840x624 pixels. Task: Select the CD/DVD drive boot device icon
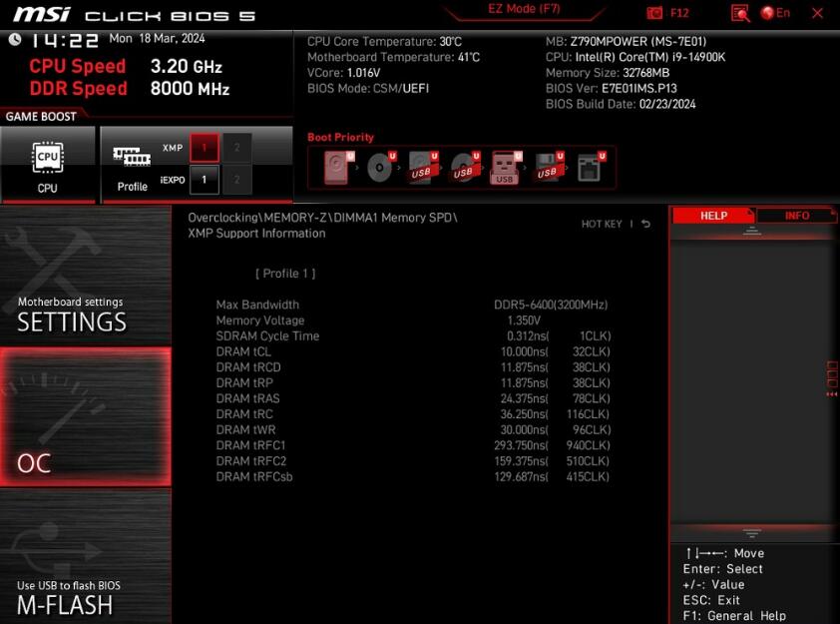(381, 168)
